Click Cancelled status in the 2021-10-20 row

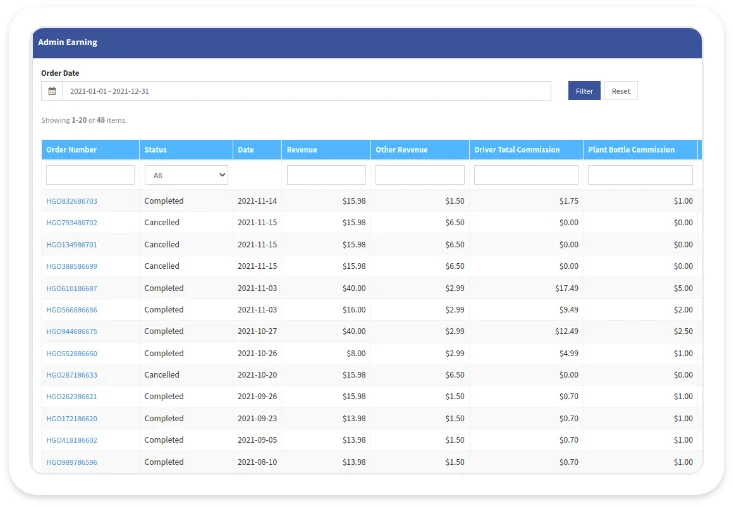162,375
